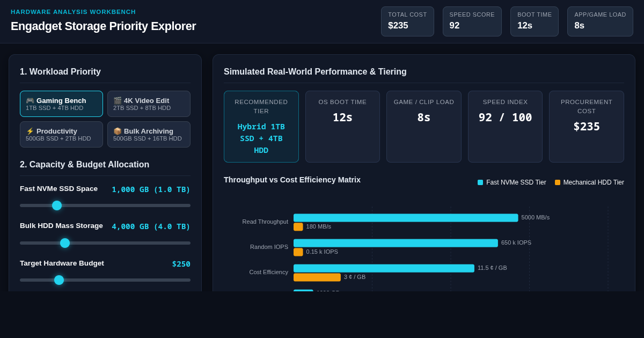Click the 'Cost Efficiency' axis label

[268, 272]
